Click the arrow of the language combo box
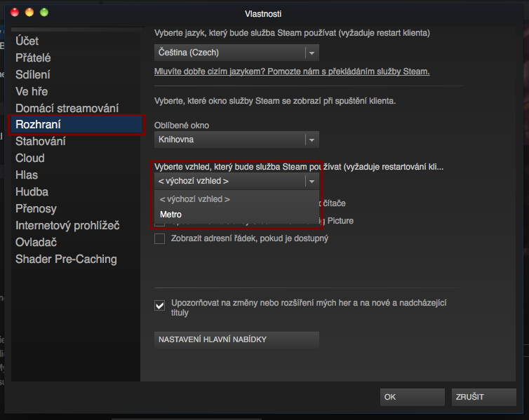Viewport: 529px width, 420px height. pyautogui.click(x=312, y=53)
